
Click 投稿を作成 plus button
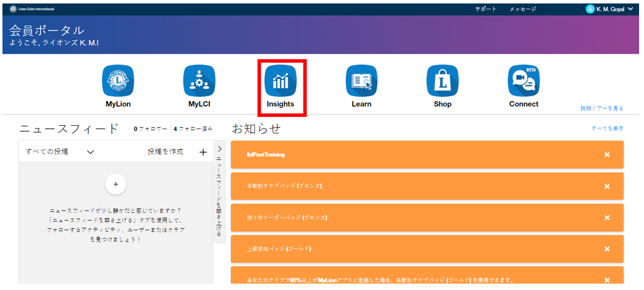(203, 152)
